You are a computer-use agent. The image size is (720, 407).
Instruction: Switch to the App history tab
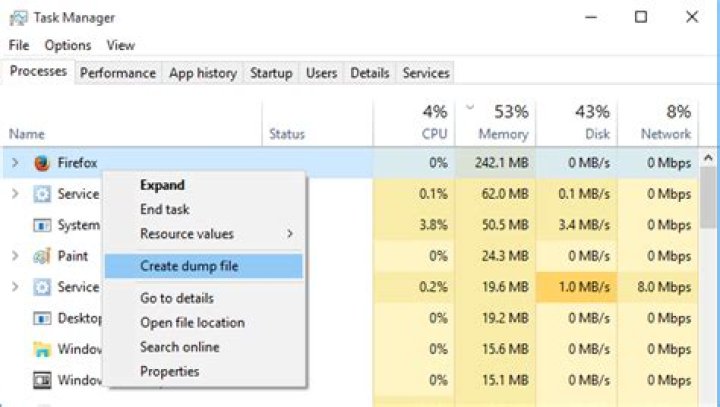[x=202, y=73]
